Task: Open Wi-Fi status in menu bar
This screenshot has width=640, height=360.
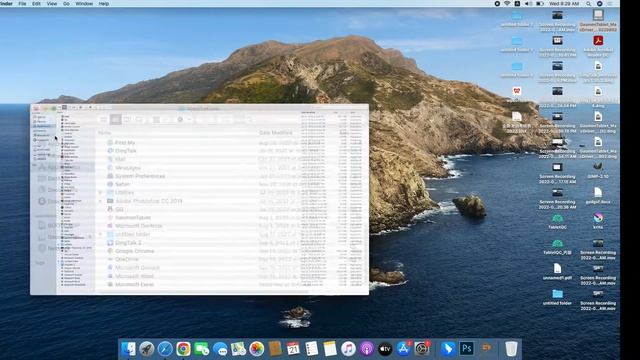Action: point(507,4)
